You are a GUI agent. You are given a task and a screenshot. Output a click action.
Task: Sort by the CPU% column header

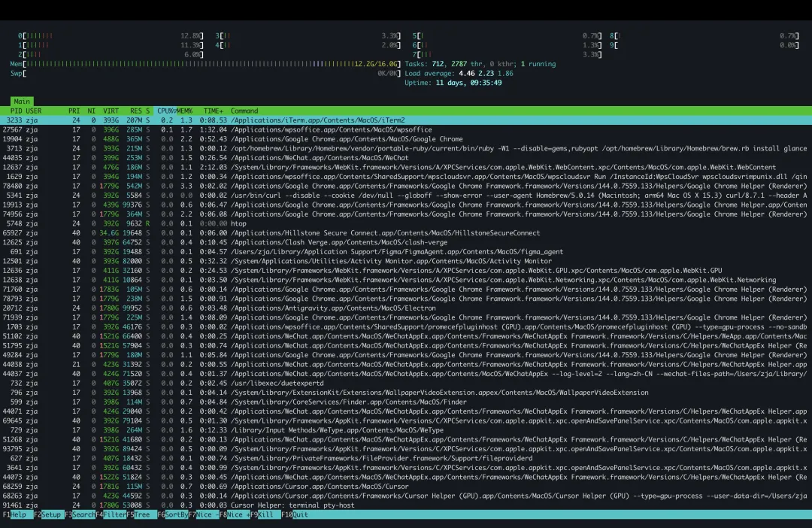coord(165,111)
